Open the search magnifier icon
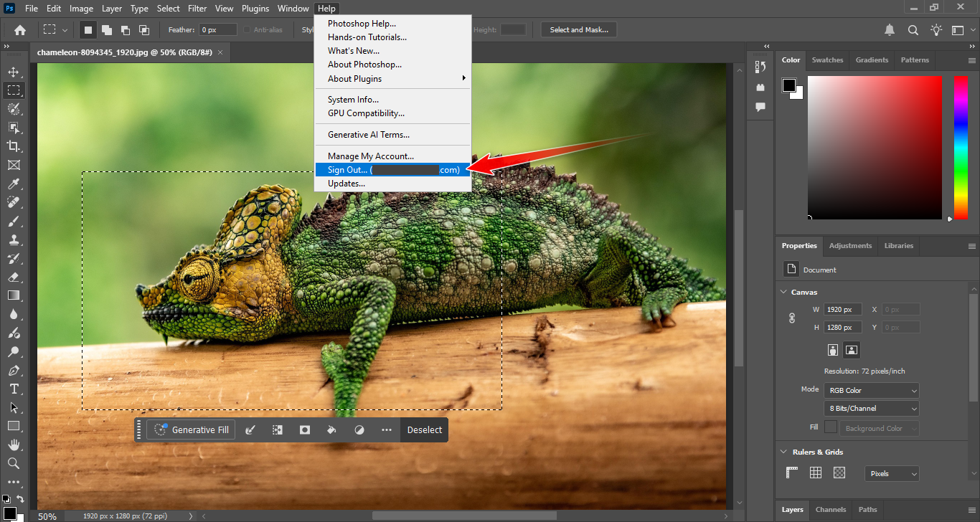The height and width of the screenshot is (522, 980). click(913, 30)
